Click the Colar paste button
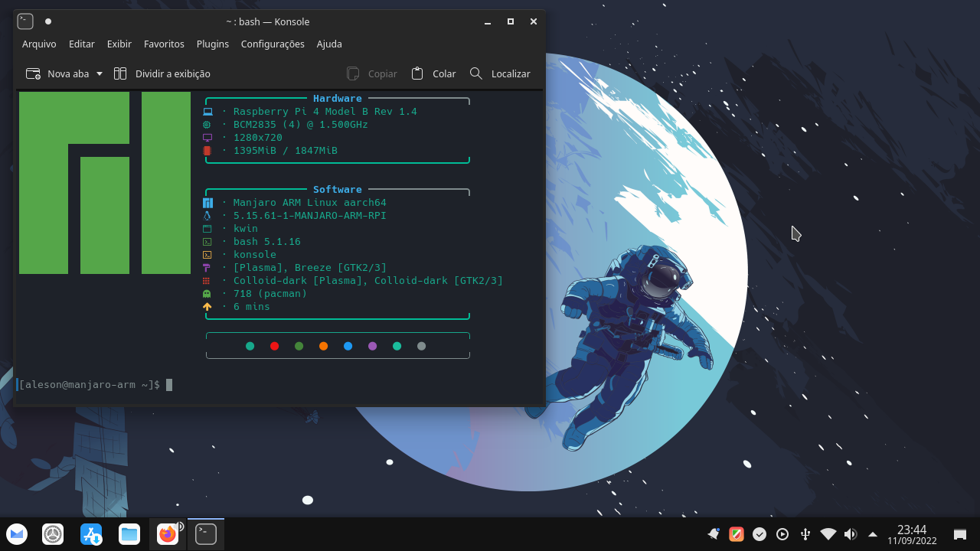980x551 pixels. 433,73
